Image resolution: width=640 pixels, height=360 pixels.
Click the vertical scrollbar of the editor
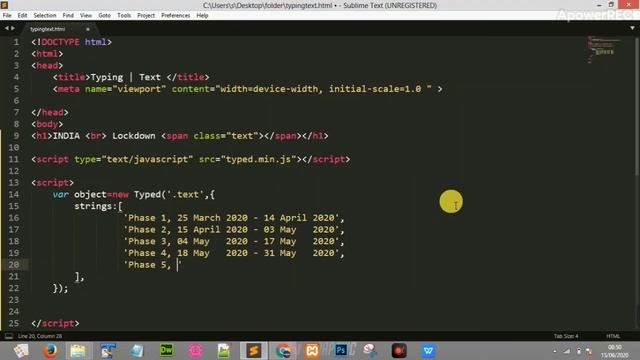[x=637, y=106]
